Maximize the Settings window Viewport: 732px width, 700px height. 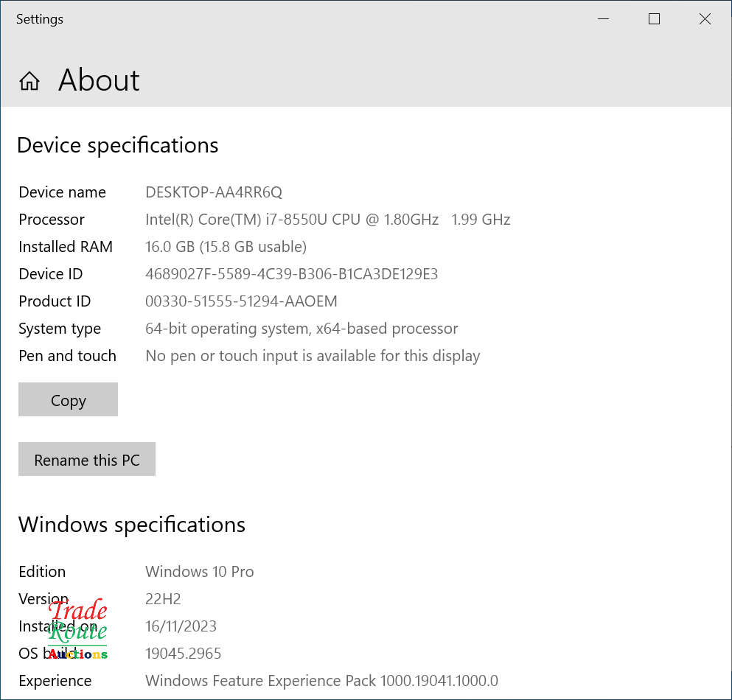pyautogui.click(x=654, y=20)
